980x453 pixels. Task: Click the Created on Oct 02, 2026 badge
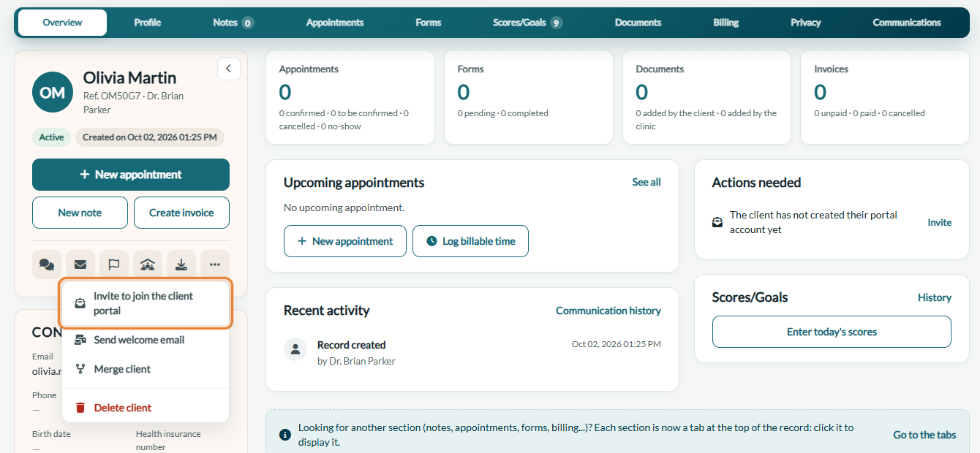point(150,137)
